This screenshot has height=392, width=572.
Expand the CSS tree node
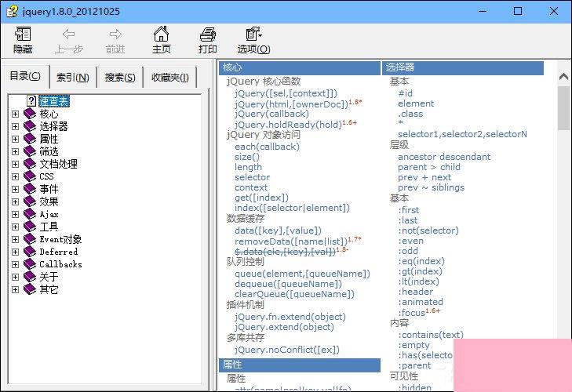click(15, 176)
